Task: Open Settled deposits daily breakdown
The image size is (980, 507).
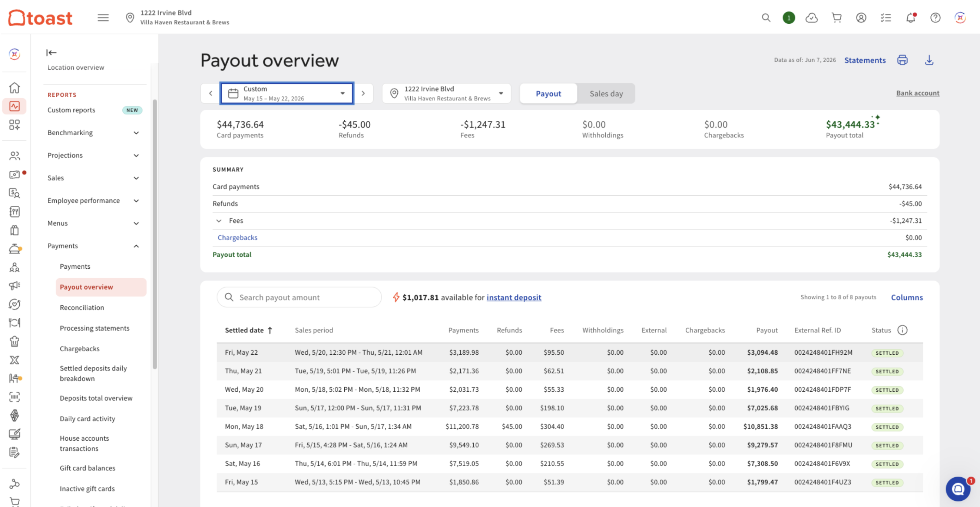Action: click(93, 373)
